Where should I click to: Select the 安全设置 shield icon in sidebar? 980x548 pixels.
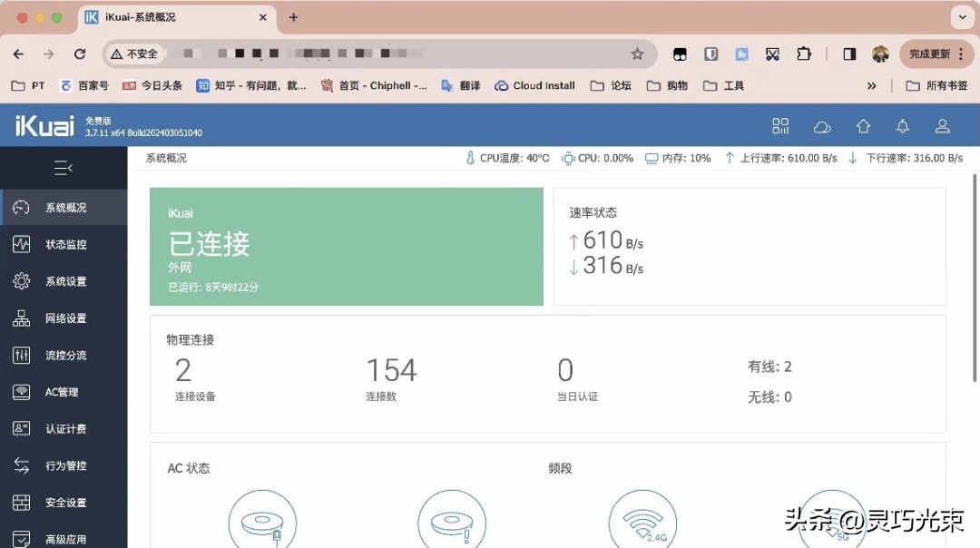[22, 502]
